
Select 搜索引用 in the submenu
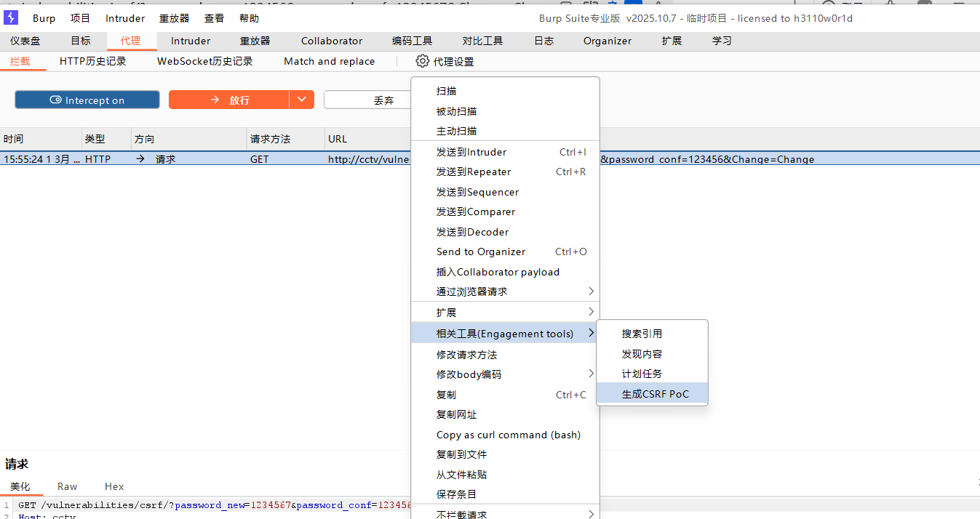(x=652, y=334)
